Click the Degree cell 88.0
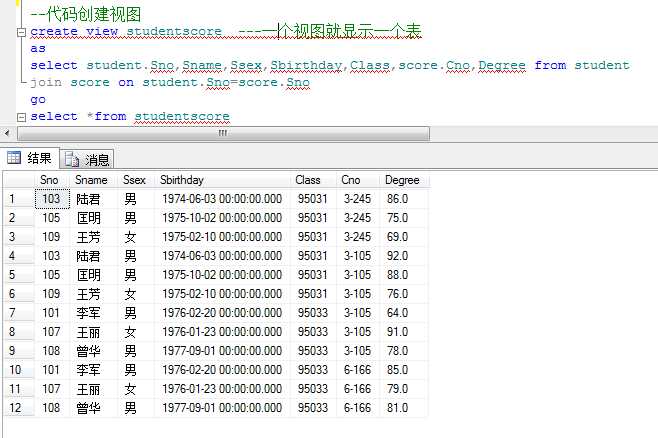 pyautogui.click(x=404, y=275)
